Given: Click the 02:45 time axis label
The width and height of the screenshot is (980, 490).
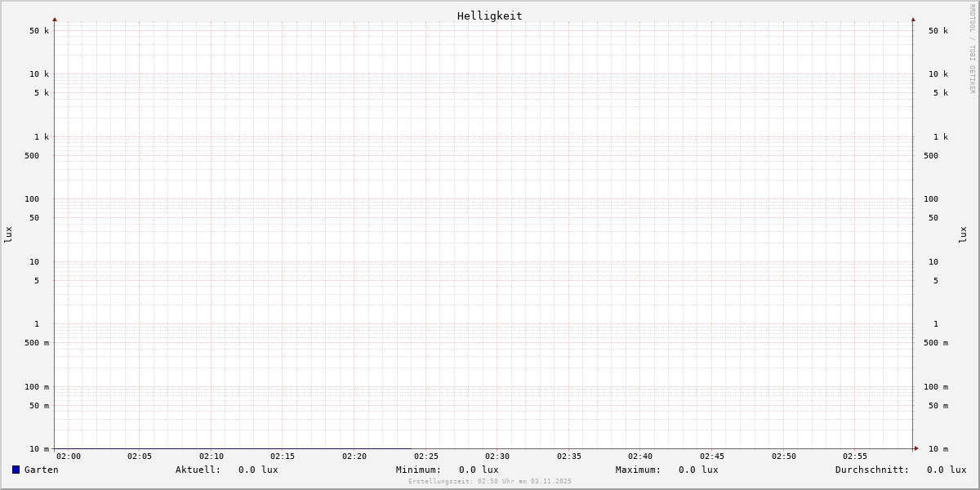Looking at the screenshot, I should pos(712,457).
